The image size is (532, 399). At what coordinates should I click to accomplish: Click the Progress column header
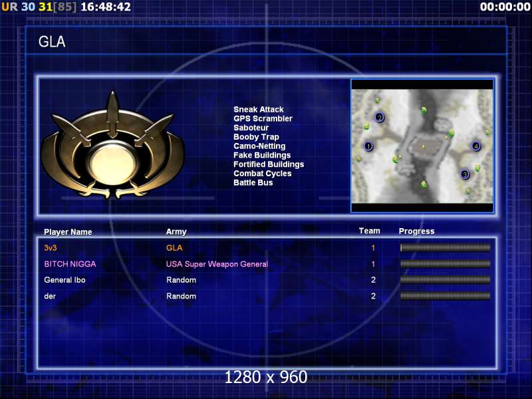coord(417,231)
